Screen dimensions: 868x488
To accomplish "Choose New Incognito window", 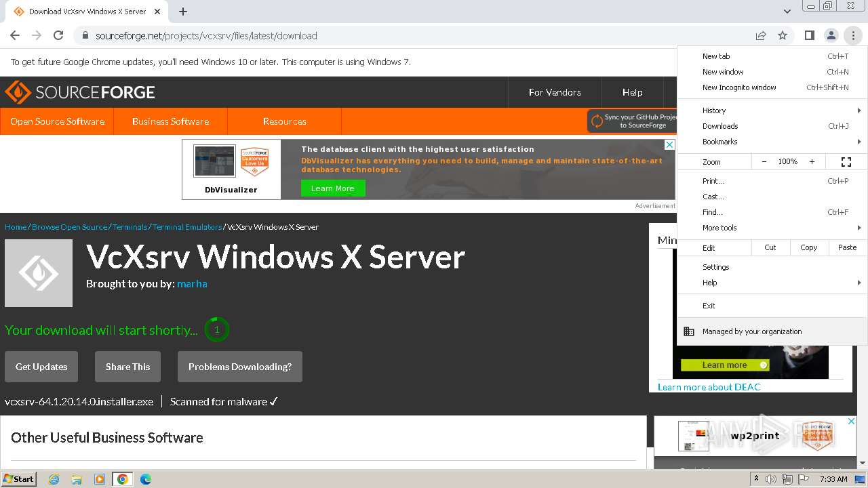I will point(772,87).
